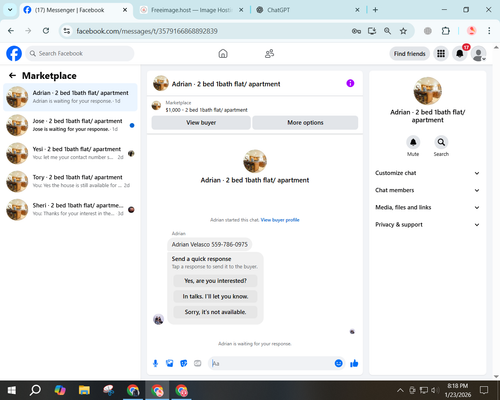Click the browser address bar URL

pyautogui.click(x=147, y=31)
